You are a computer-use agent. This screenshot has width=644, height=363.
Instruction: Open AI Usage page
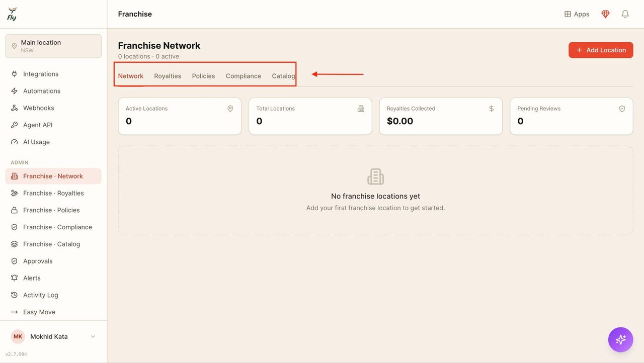(x=53, y=142)
